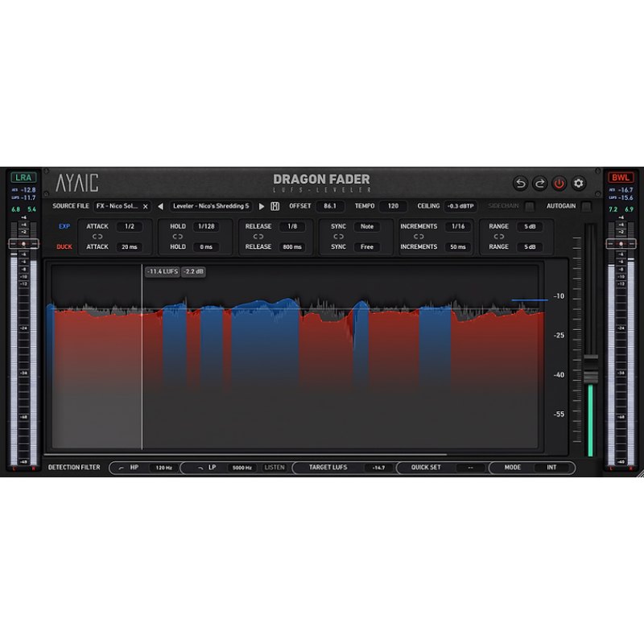Open the Ceiling value -0.3 dBTP
644x644 pixels.
point(460,206)
